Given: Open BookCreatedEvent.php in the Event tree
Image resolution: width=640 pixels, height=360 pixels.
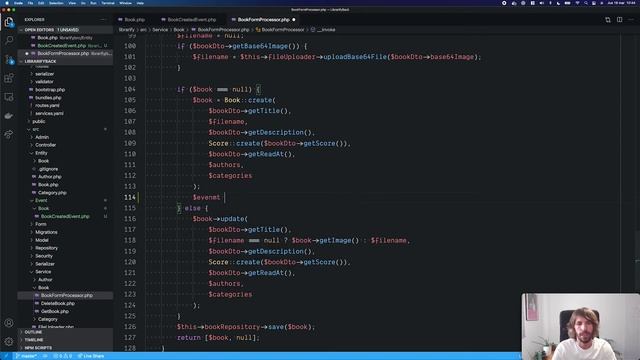Looking at the screenshot, I should click(x=65, y=216).
